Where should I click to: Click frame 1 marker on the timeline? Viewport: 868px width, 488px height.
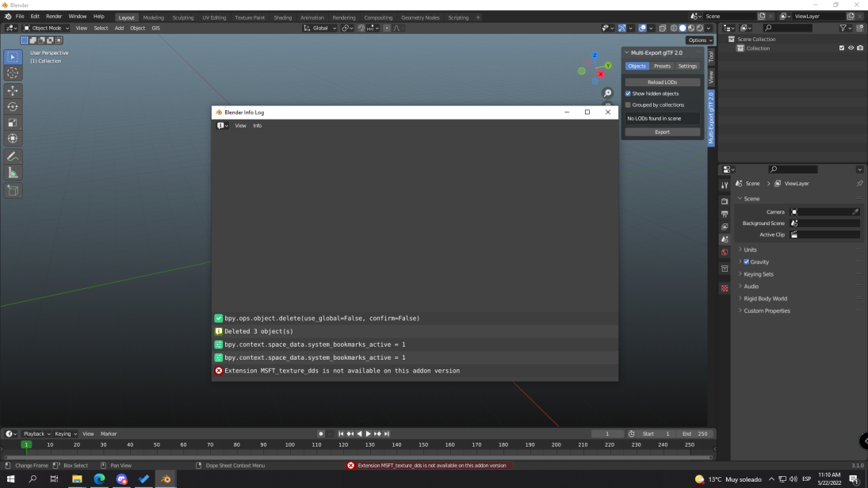pyautogui.click(x=26, y=445)
